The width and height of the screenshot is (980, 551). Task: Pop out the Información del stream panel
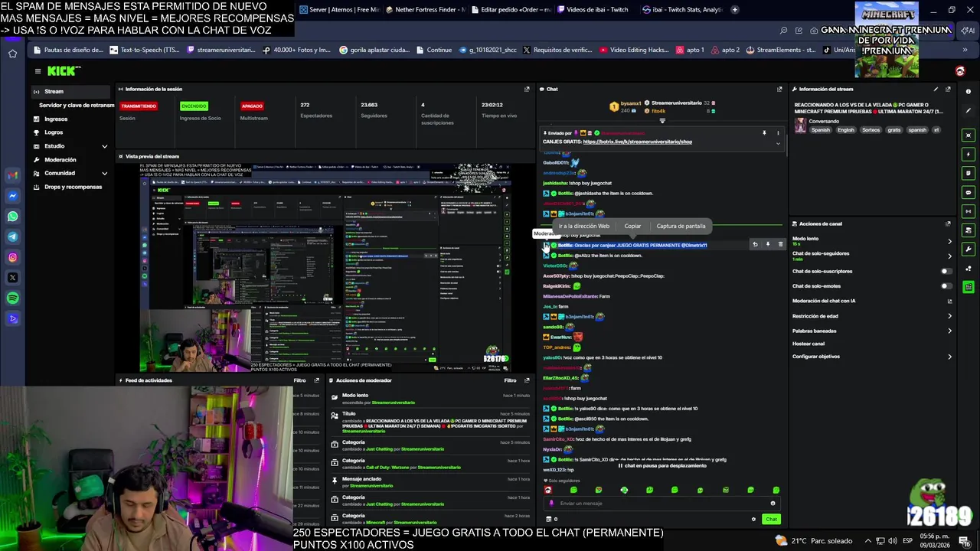tap(948, 89)
